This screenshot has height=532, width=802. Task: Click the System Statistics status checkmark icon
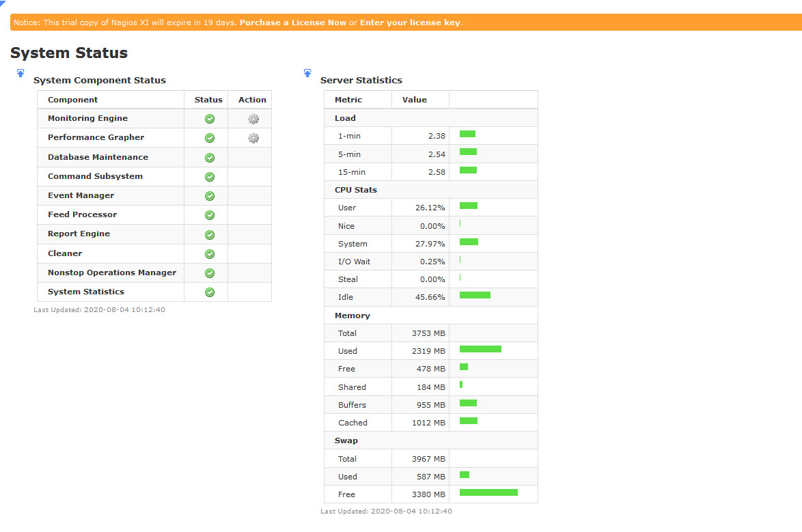(210, 292)
